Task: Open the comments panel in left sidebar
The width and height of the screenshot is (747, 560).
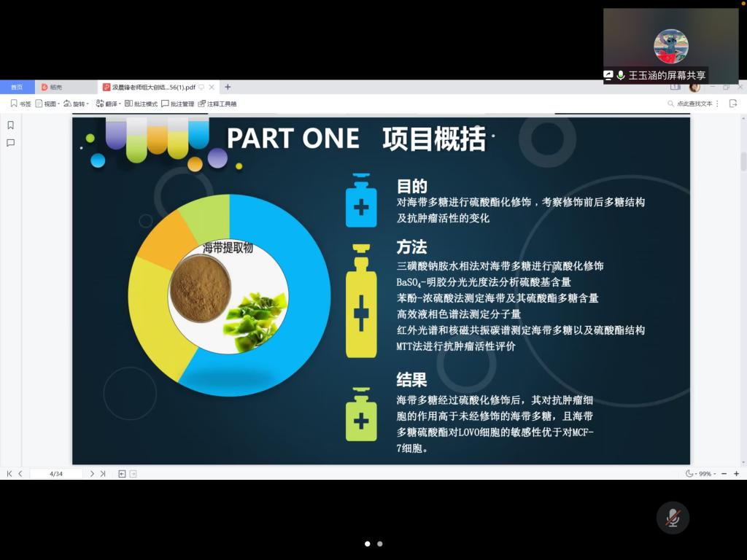Action: 11,143
